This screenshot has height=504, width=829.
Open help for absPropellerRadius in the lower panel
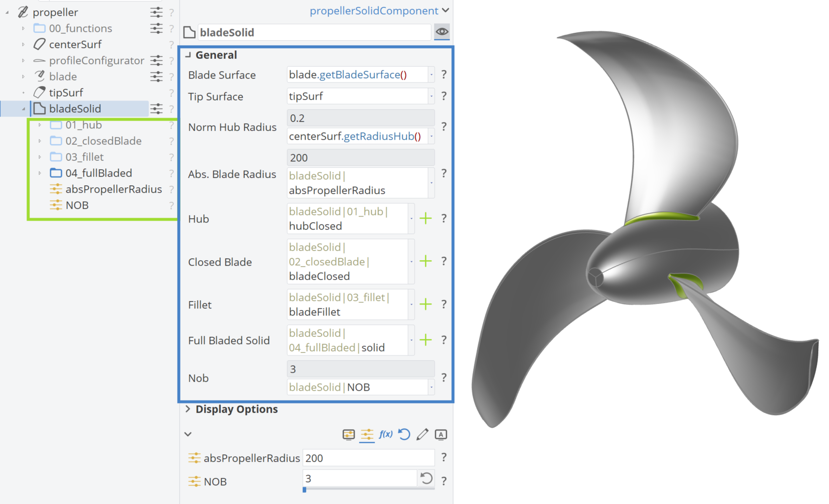pos(443,457)
